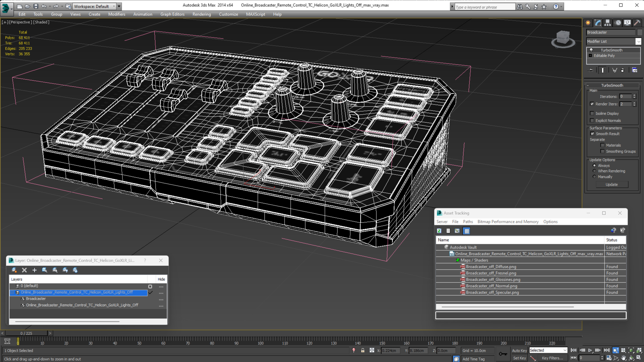Click the Refresh icon in Asset Tracking
This screenshot has height=362, width=644.
point(439,231)
